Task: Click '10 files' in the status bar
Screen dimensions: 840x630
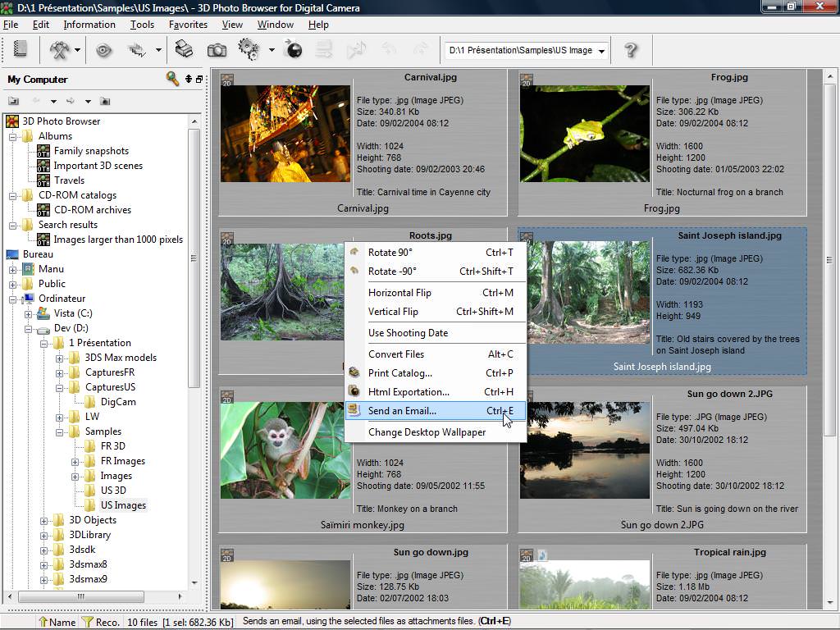Action: 142,622
